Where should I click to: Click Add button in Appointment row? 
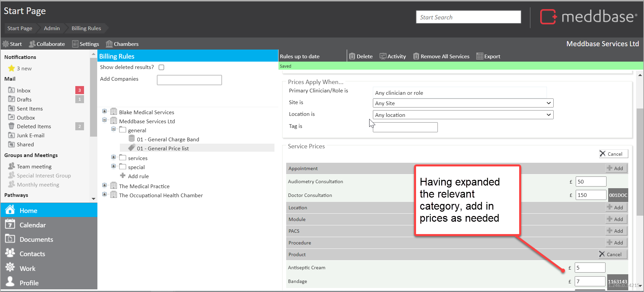[x=615, y=168]
